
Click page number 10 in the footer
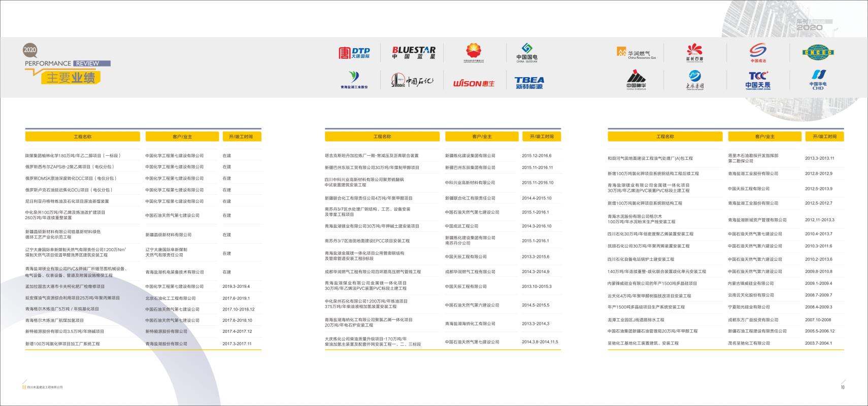(842, 387)
